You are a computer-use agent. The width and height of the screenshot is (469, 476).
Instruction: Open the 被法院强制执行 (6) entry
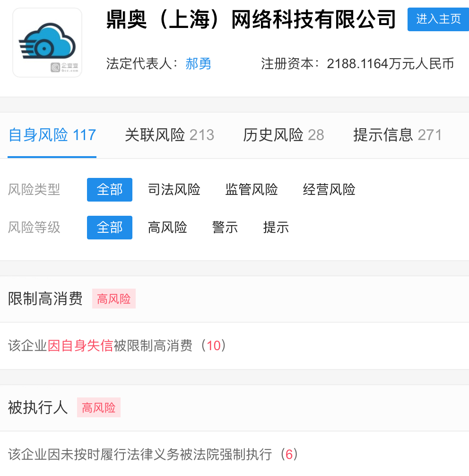[153, 454]
